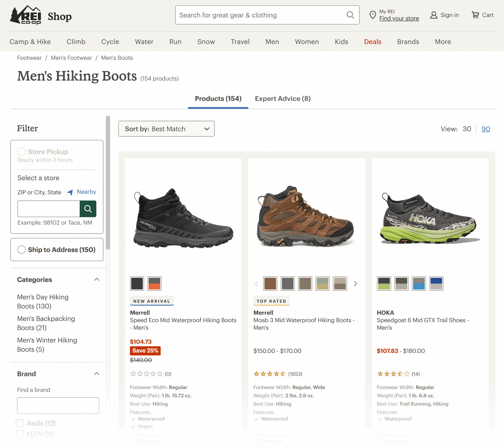Image resolution: width=504 pixels, height=448 pixels.
Task: Open the More navigation menu
Action: [x=443, y=42]
